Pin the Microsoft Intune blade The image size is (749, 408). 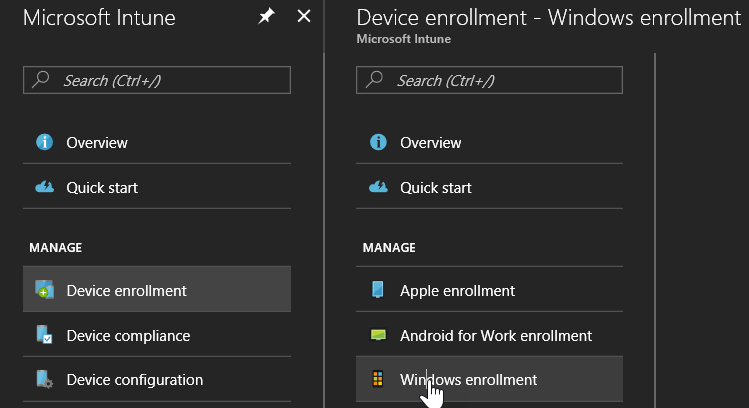click(x=266, y=18)
